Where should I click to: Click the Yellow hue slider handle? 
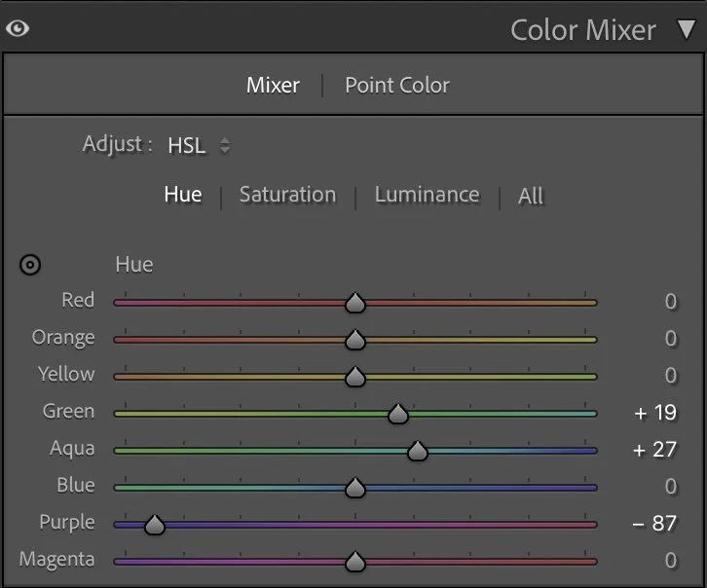click(355, 376)
